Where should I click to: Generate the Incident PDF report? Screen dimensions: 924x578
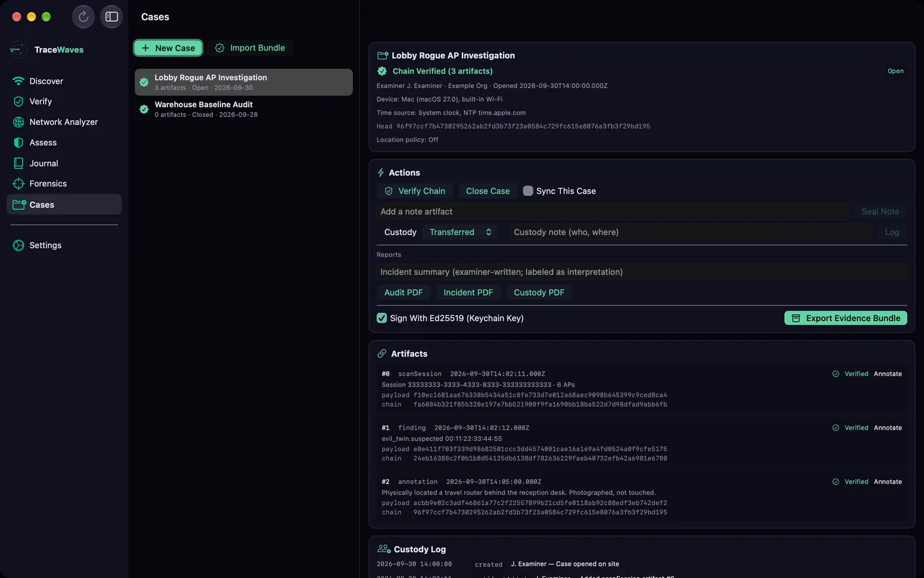[468, 292]
